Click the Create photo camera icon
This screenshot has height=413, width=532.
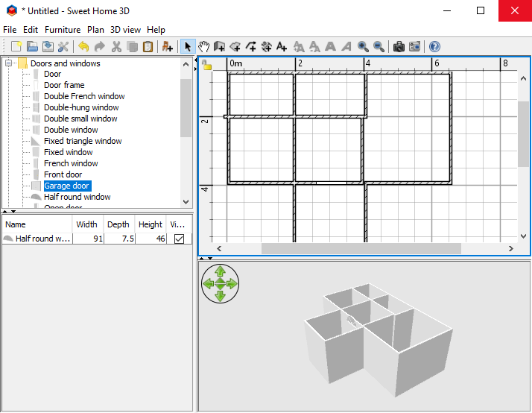tap(399, 46)
